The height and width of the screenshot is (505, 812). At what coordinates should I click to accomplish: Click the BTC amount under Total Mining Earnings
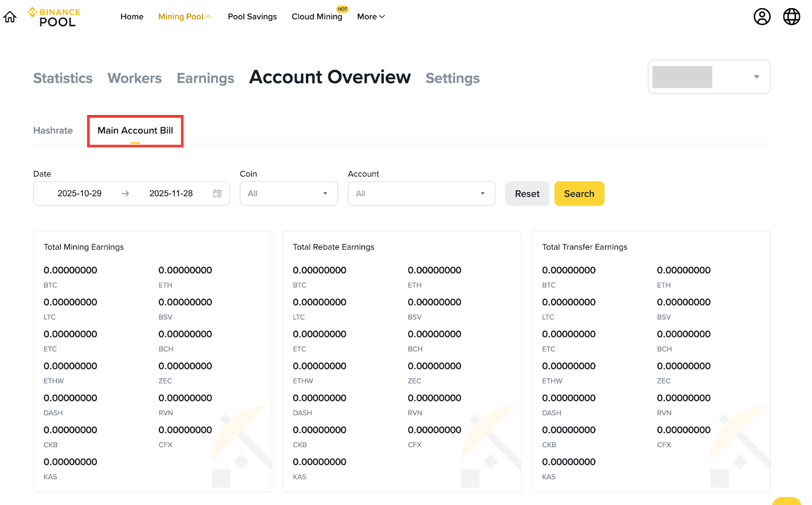(71, 270)
